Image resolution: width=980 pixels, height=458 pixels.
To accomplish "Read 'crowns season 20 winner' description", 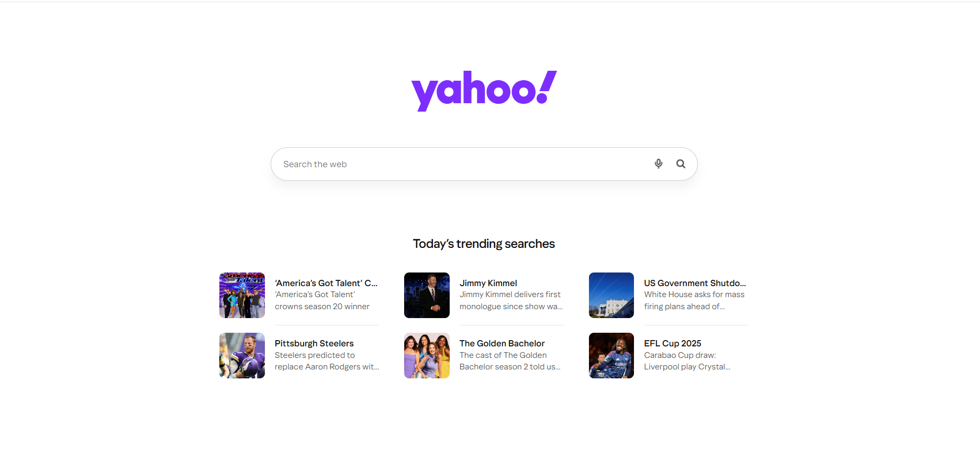I will 322,307.
